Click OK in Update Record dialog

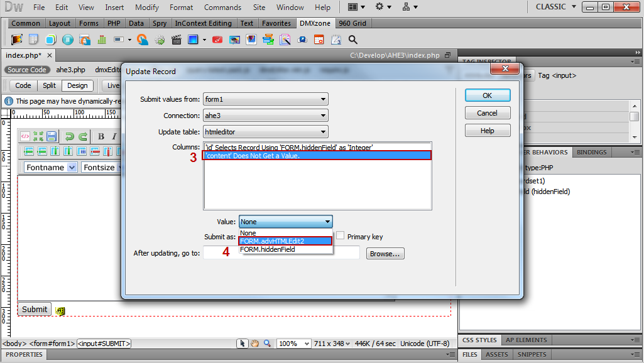click(x=488, y=95)
